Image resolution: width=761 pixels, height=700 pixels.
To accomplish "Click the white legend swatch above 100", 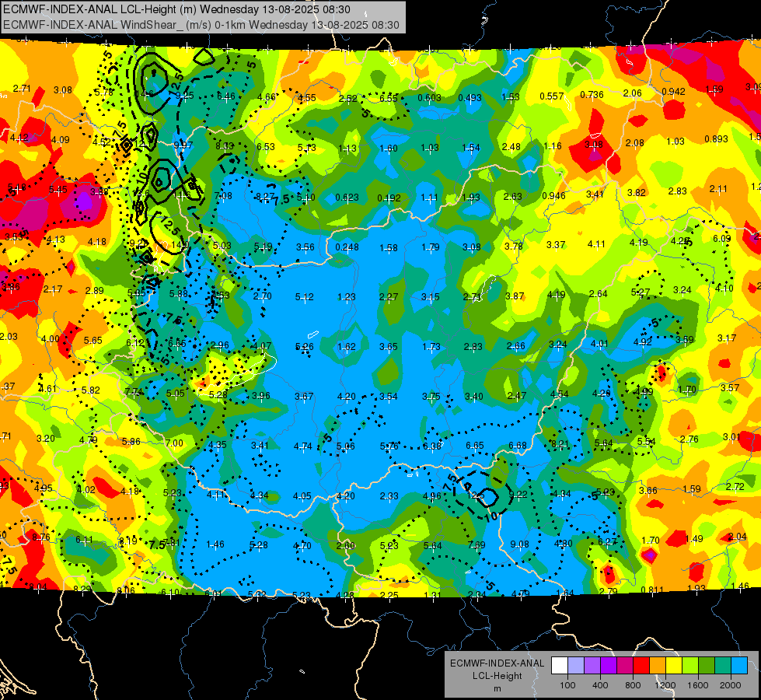I will pyautogui.click(x=560, y=666).
